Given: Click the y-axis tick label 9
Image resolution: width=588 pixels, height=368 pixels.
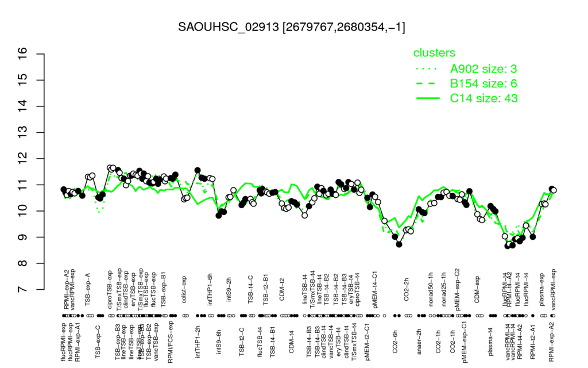Looking at the screenshot, I should (23, 237).
